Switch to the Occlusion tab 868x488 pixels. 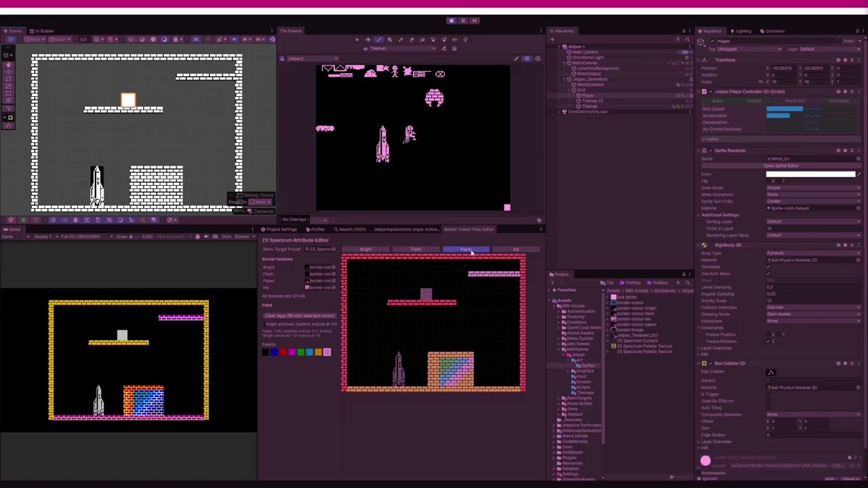772,31
